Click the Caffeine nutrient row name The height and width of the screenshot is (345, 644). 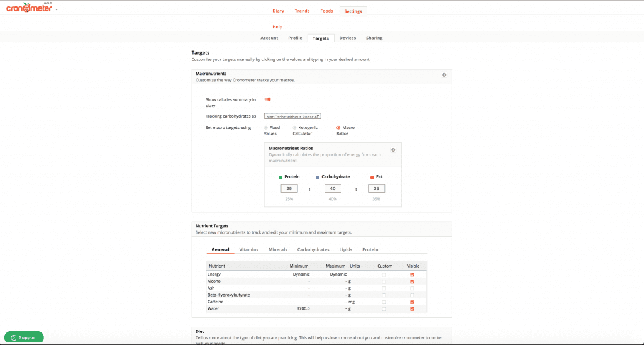215,302
